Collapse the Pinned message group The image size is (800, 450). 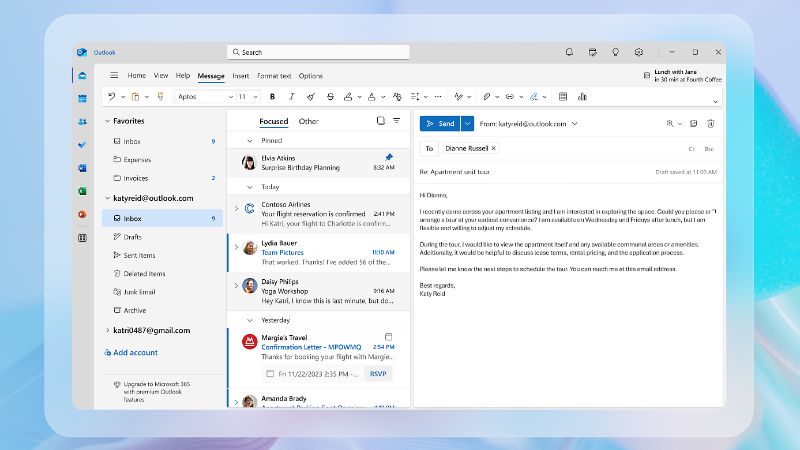(249, 140)
